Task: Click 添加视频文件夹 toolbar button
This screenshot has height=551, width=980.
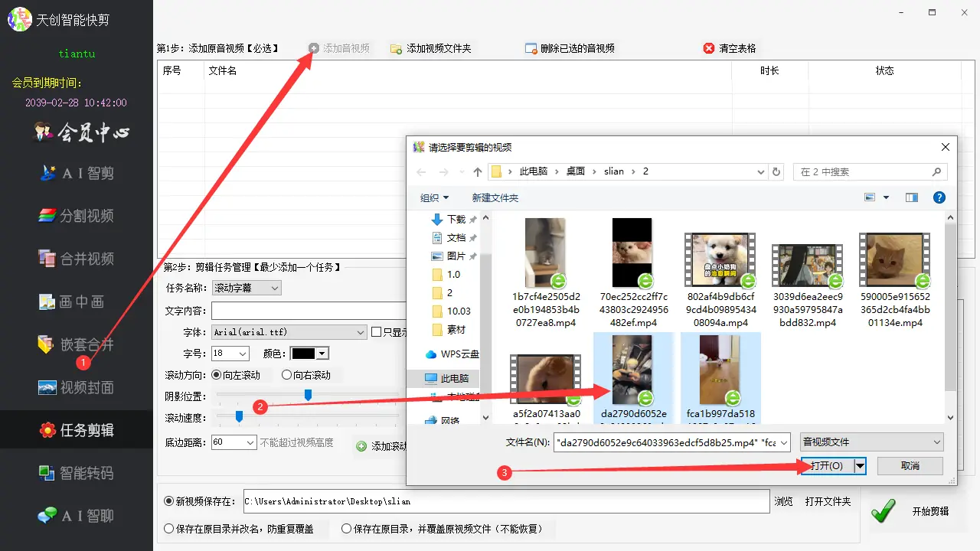Action: pyautogui.click(x=431, y=48)
